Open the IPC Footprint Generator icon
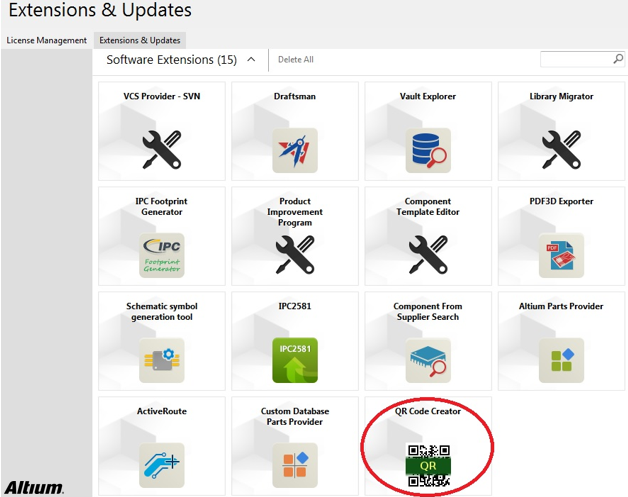This screenshot has height=497, width=628. coord(162,255)
